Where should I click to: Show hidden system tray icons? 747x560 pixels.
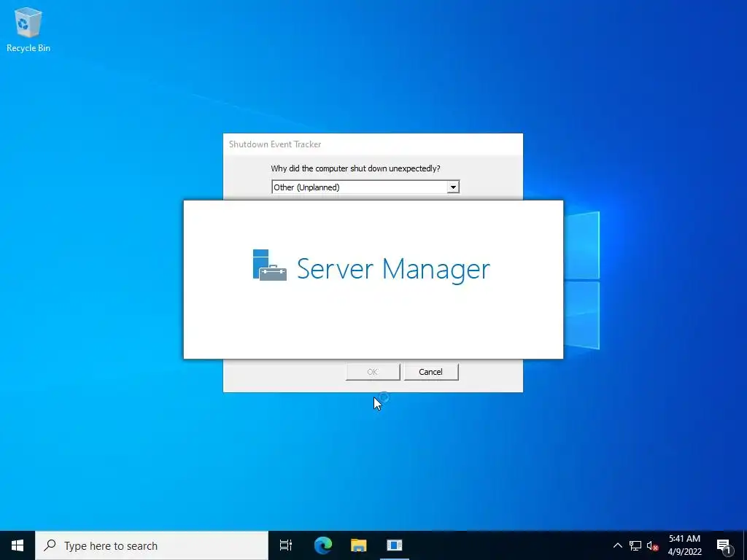pos(617,545)
